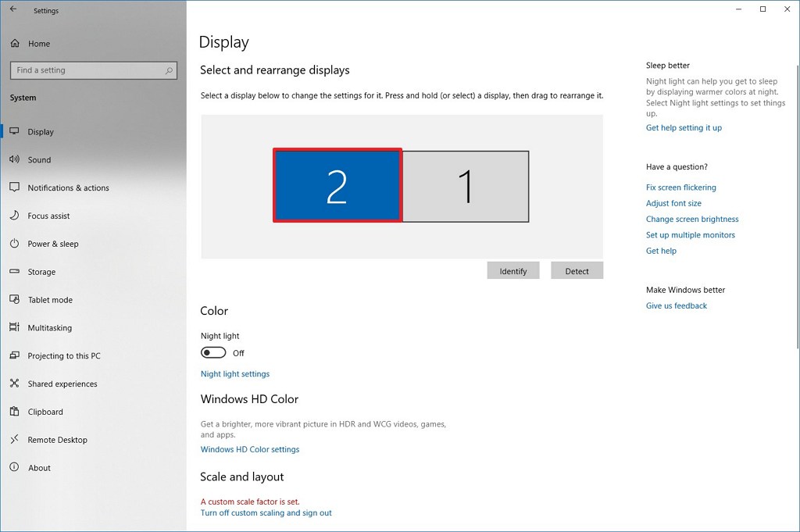800x532 pixels.
Task: Click the About info icon
Action: (14, 466)
